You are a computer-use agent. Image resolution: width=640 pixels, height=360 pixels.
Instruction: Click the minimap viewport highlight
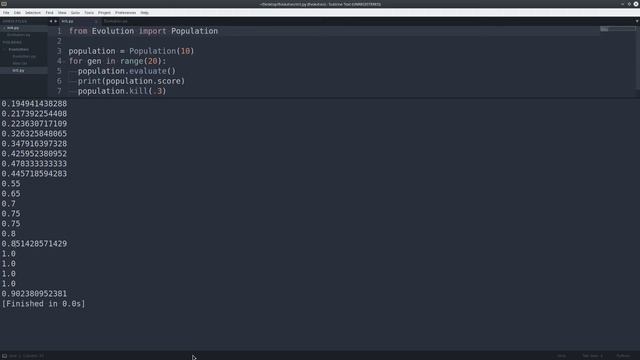click(x=618, y=29)
